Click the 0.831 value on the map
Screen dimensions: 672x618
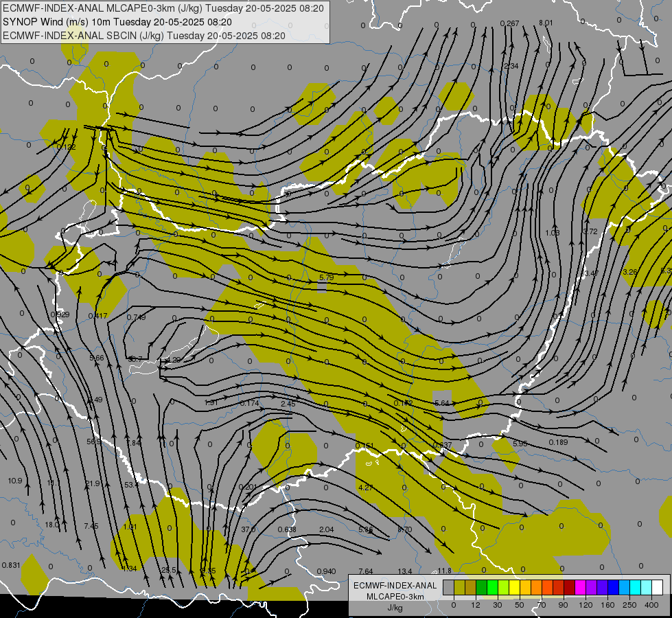point(11,565)
